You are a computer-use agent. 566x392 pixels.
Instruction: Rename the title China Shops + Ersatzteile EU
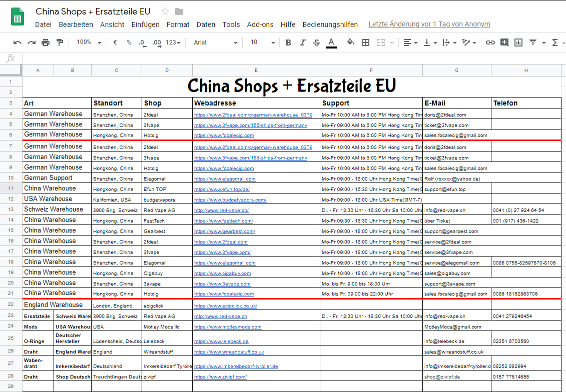pyautogui.click(x=93, y=11)
